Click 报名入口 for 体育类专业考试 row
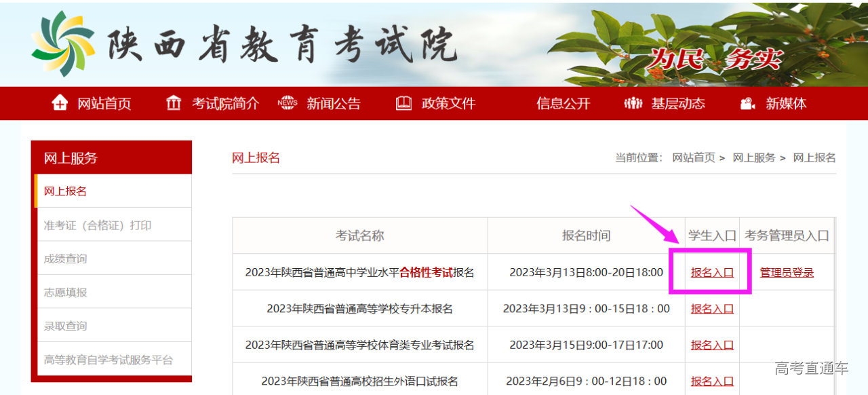The height and width of the screenshot is (395, 868). click(712, 345)
